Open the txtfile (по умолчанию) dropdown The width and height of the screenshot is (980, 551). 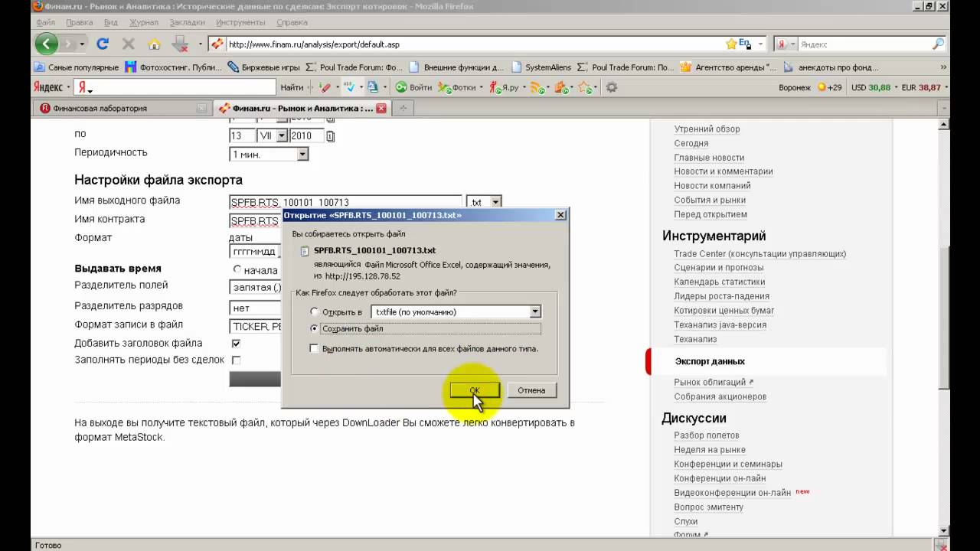tap(456, 311)
